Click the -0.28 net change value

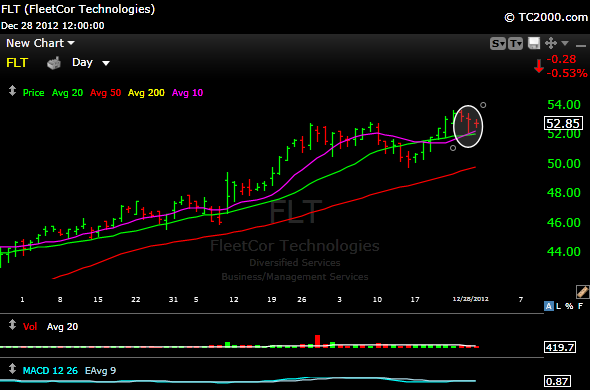[x=561, y=59]
